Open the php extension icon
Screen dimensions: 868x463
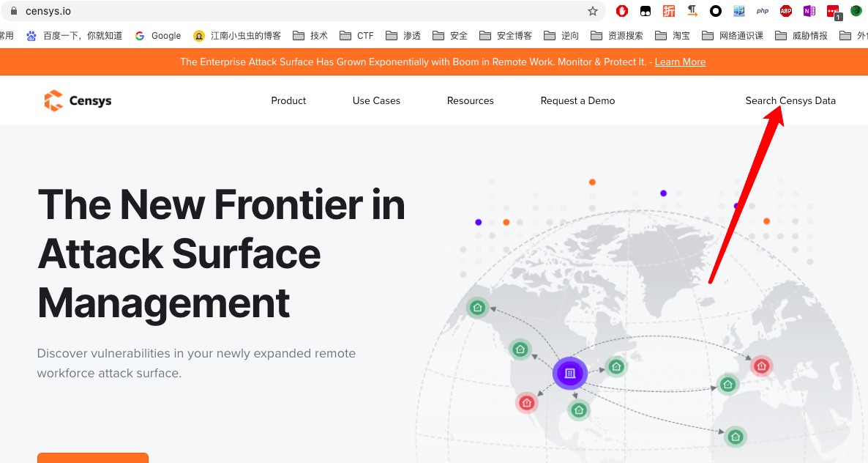(x=763, y=11)
